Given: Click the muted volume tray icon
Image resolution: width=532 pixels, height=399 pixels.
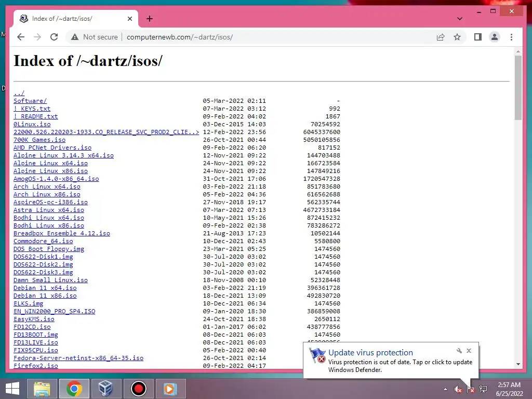Looking at the screenshot, I should pyautogui.click(x=458, y=389).
